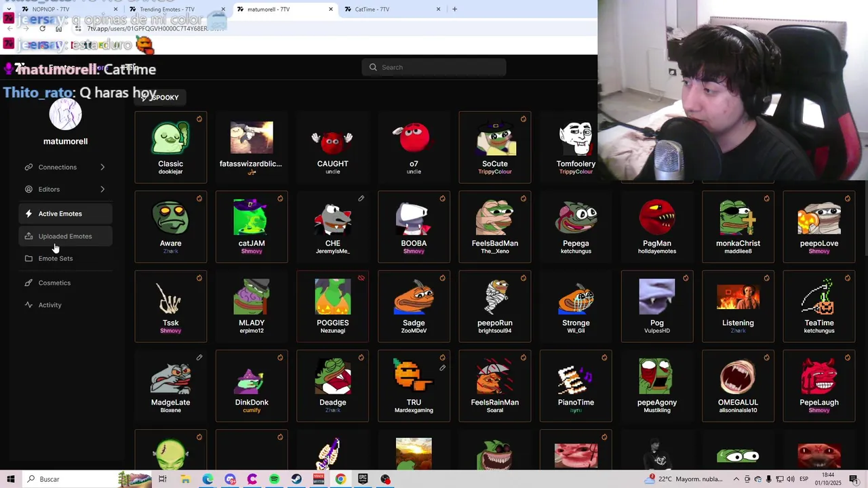Screen dimensions: 868x488
Task: Click the crossed-out icon on the POGGIES card
Action: tap(361, 278)
